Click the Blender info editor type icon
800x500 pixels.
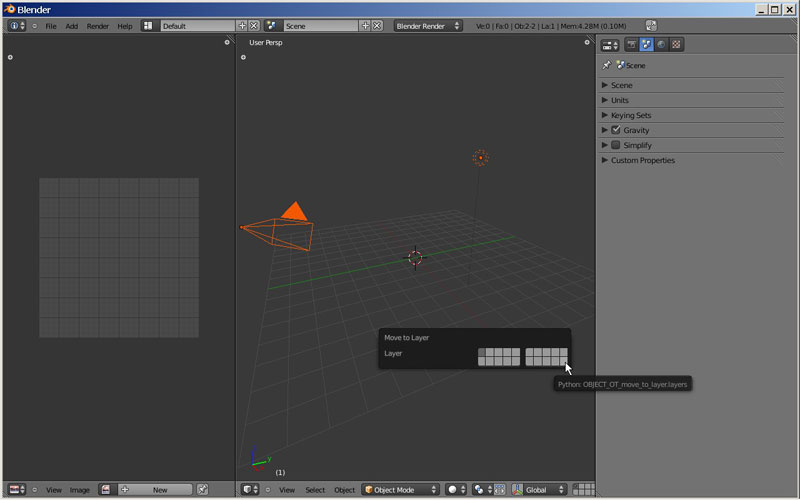pos(15,25)
